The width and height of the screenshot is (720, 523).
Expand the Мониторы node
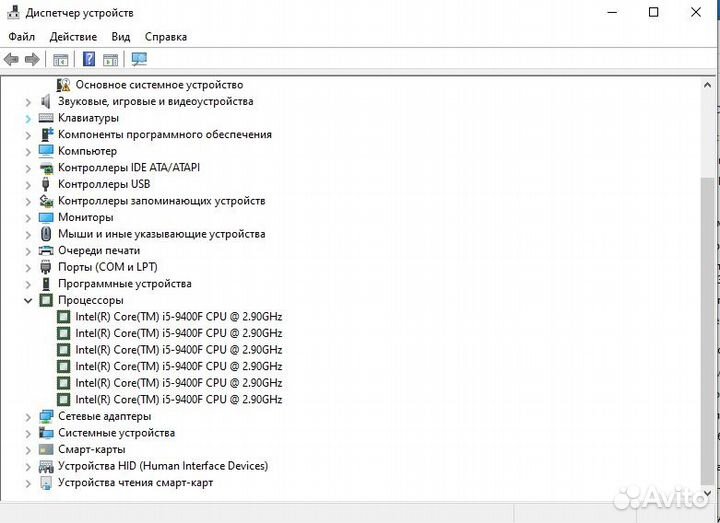pos(28,218)
